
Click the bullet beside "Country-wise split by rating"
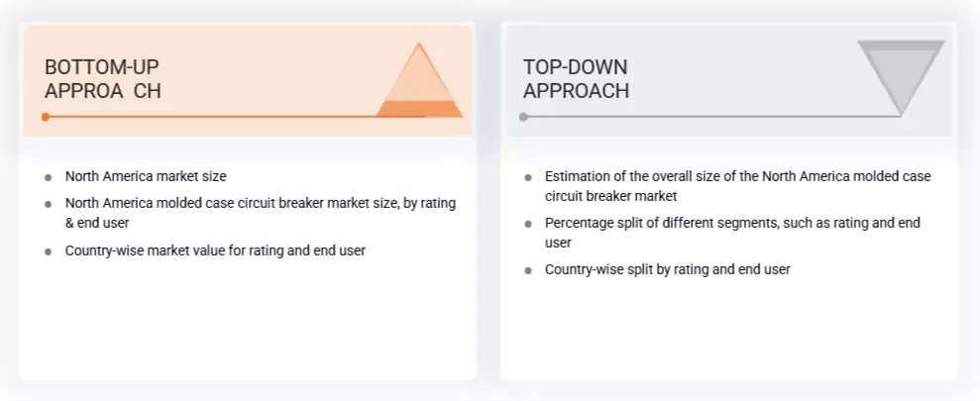pos(528,270)
